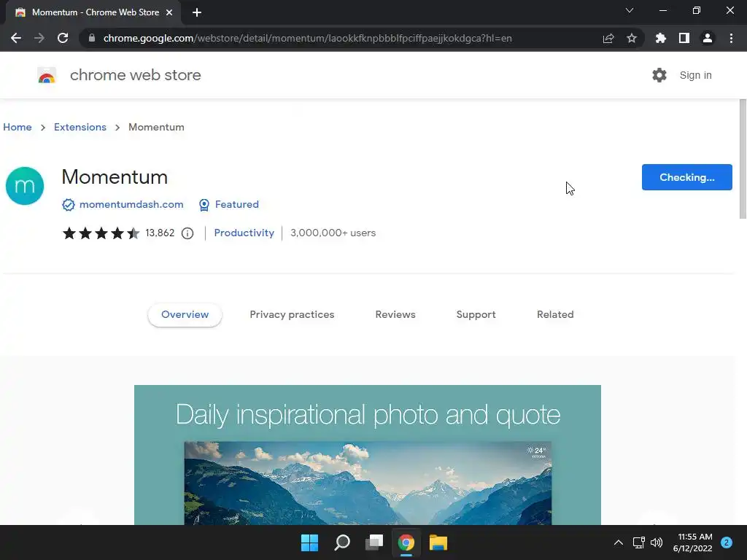Click the star rating of the extension

coord(101,233)
